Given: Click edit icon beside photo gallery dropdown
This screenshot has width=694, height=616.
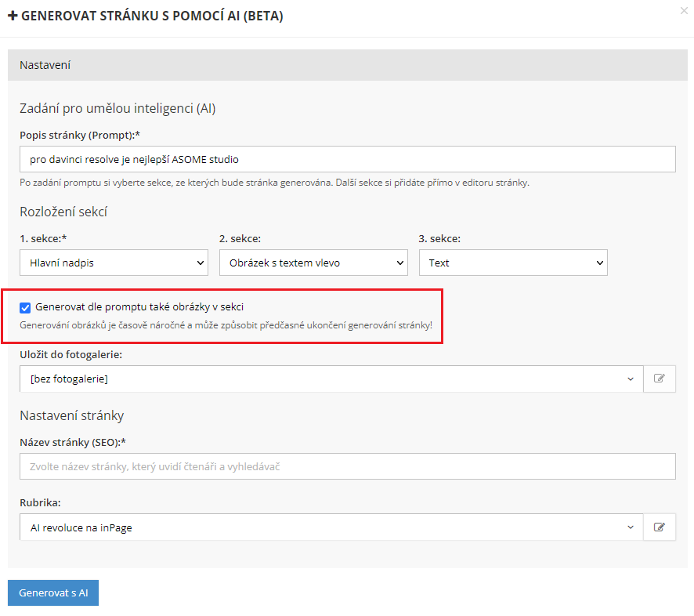Looking at the screenshot, I should 660,379.
